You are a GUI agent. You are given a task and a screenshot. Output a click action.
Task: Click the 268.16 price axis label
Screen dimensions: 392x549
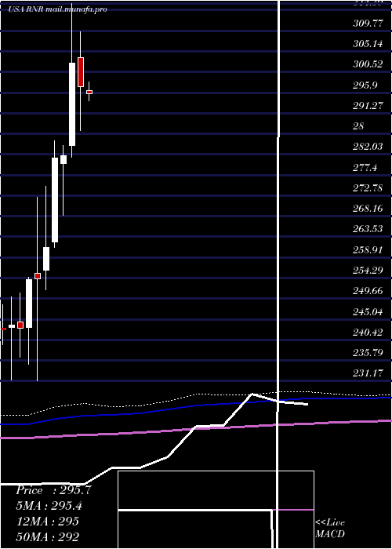[x=368, y=209]
